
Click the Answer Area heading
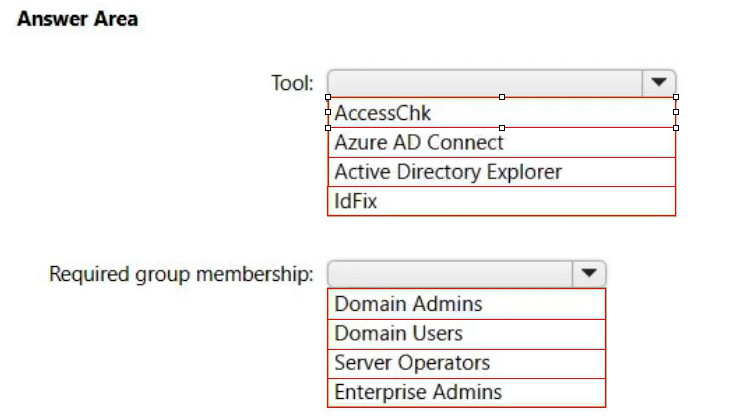(x=78, y=19)
